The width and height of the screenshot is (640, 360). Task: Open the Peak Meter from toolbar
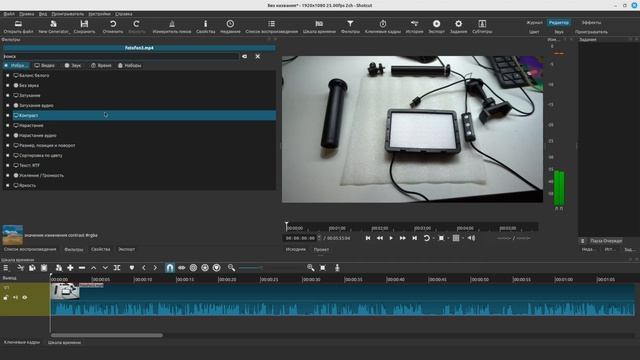tap(172, 24)
